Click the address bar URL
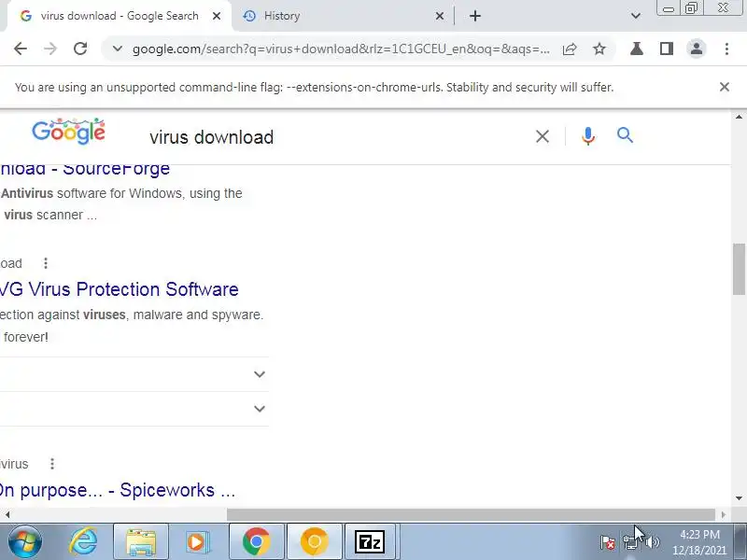Viewport: 747px width, 560px height. click(x=341, y=49)
